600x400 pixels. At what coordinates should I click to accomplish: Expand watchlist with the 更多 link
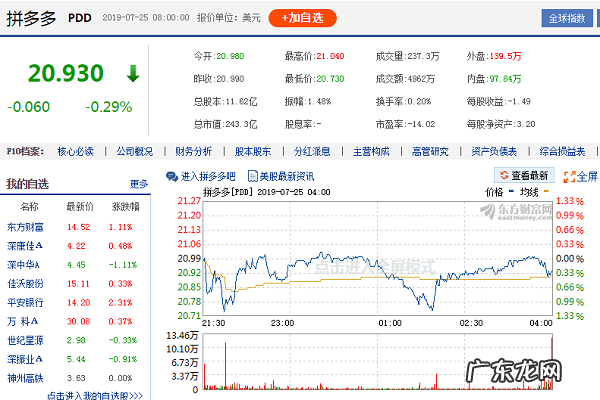139,184
